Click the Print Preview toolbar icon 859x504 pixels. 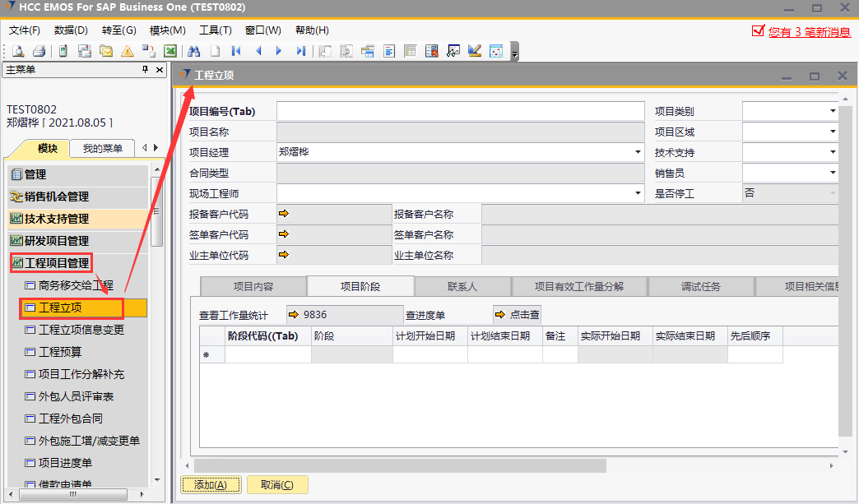click(x=17, y=51)
